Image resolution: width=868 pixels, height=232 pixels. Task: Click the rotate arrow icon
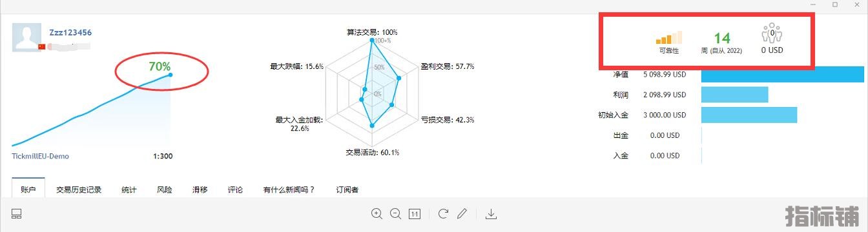tap(443, 213)
